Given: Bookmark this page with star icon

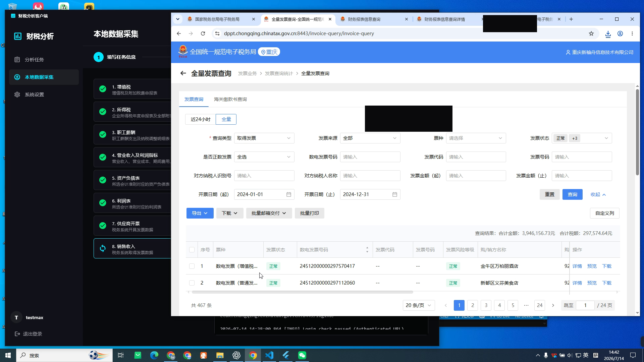Looking at the screenshot, I should [591, 34].
